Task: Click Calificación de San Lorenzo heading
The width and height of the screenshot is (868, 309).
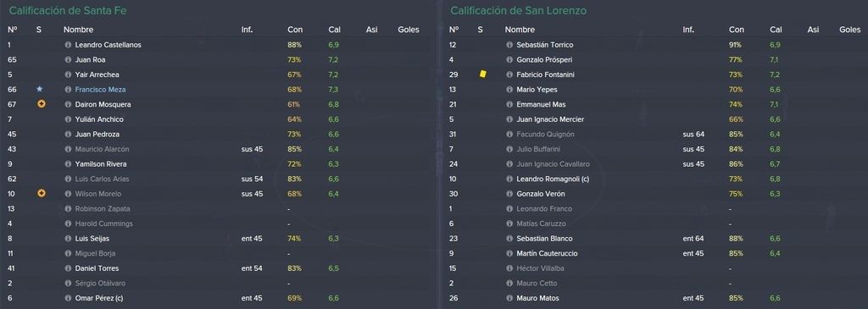Action: pos(518,10)
